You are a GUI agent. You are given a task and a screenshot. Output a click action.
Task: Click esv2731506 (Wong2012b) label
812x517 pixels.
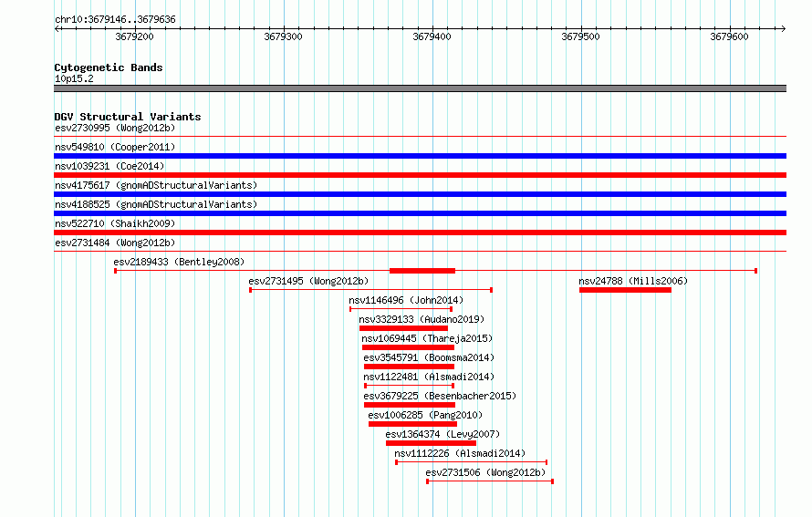pos(485,472)
